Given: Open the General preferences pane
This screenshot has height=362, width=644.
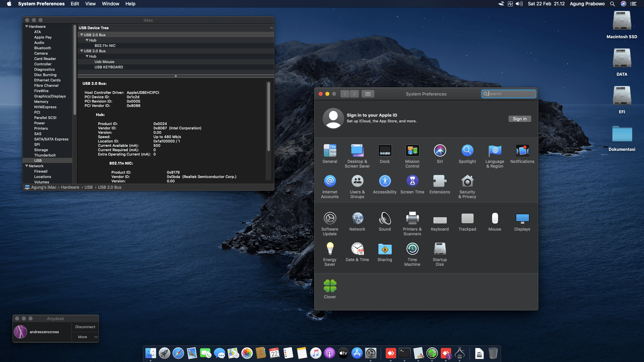Looking at the screenshot, I should (x=330, y=154).
